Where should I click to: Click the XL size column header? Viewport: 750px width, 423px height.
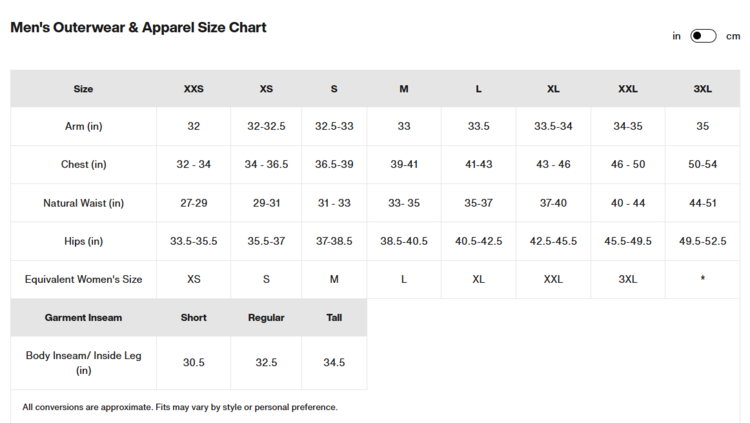coord(553,89)
